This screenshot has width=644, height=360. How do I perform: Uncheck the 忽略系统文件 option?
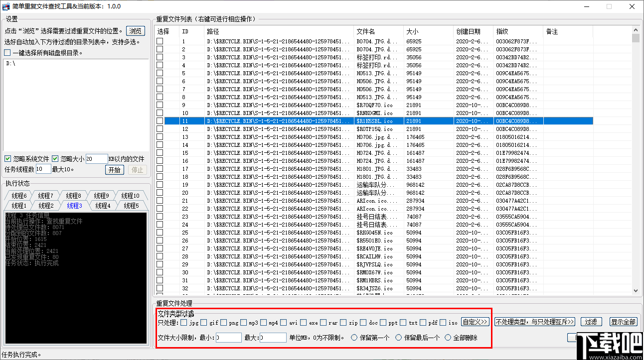coord(8,159)
